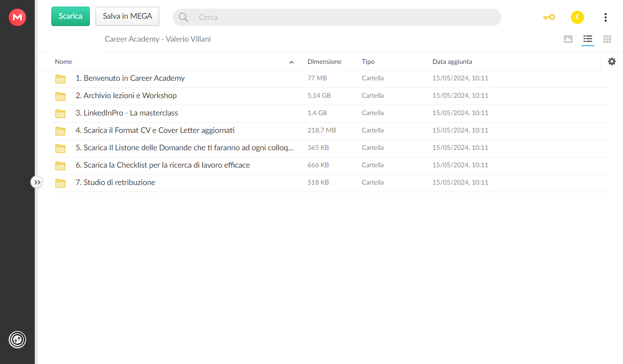Switch to grid thumbnail view
The image size is (623, 364).
point(607,39)
